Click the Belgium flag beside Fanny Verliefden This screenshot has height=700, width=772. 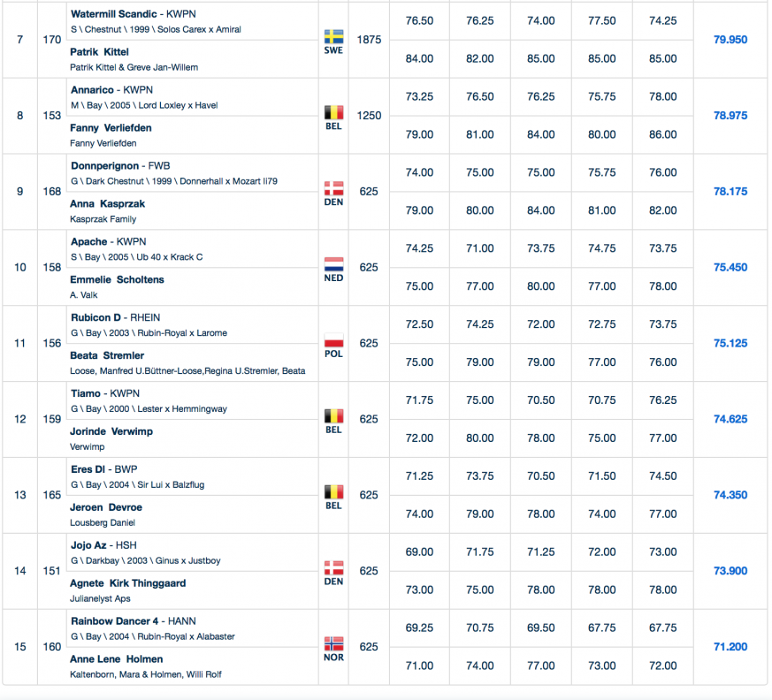pos(333,113)
